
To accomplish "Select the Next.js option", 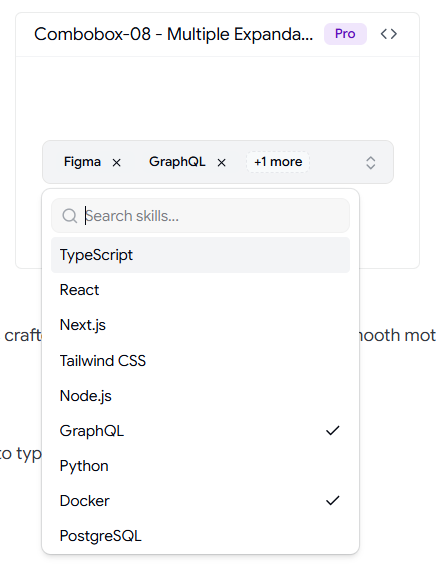I will coord(200,325).
